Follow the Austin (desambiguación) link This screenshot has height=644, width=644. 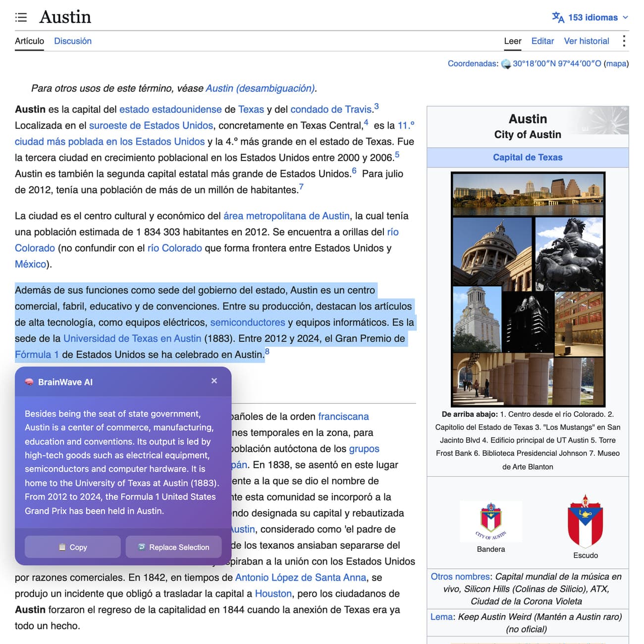(260, 88)
